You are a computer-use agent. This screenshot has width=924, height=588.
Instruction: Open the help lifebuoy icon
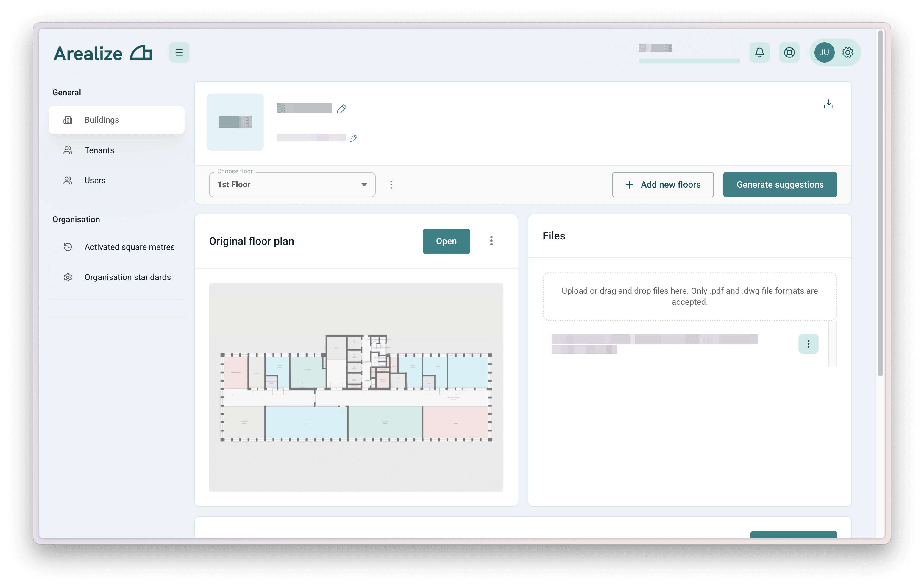click(x=789, y=53)
